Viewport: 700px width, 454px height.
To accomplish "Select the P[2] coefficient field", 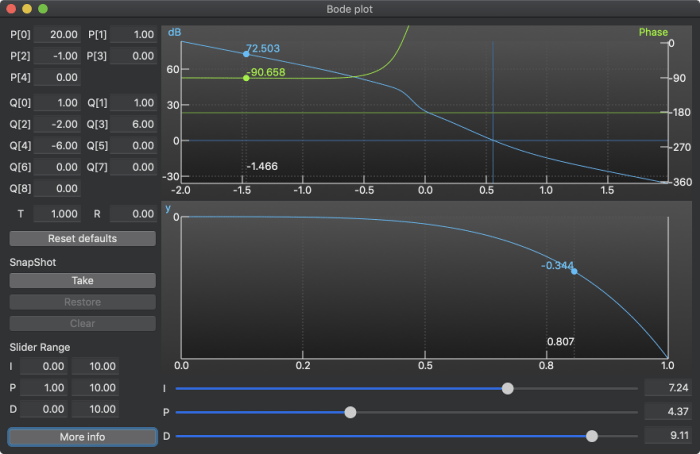I will pyautogui.click(x=59, y=56).
